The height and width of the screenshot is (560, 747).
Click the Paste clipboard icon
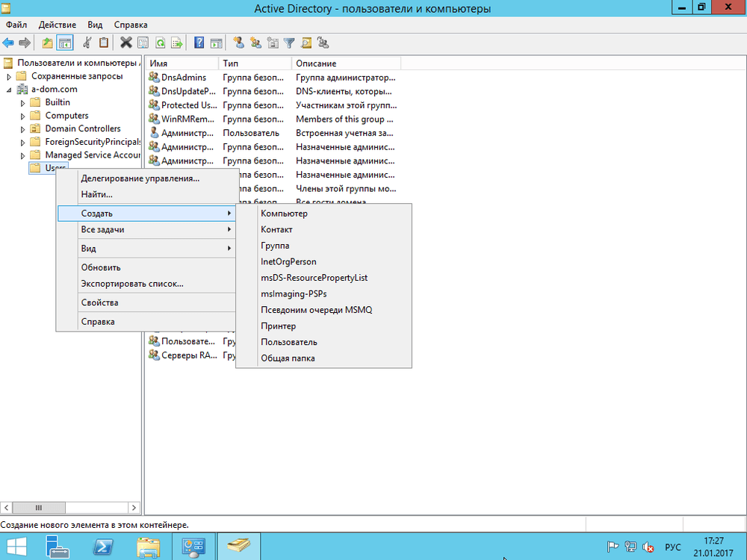pyautogui.click(x=103, y=43)
